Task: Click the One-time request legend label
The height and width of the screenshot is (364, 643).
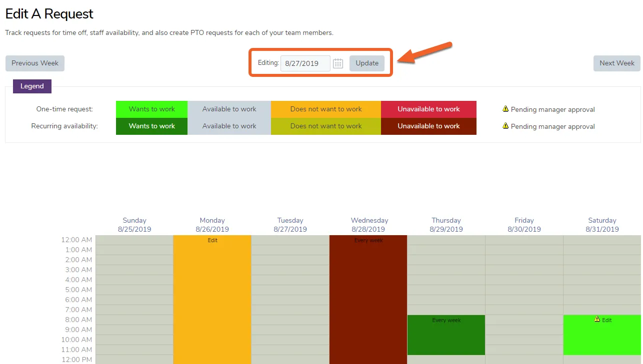Action: coord(64,109)
